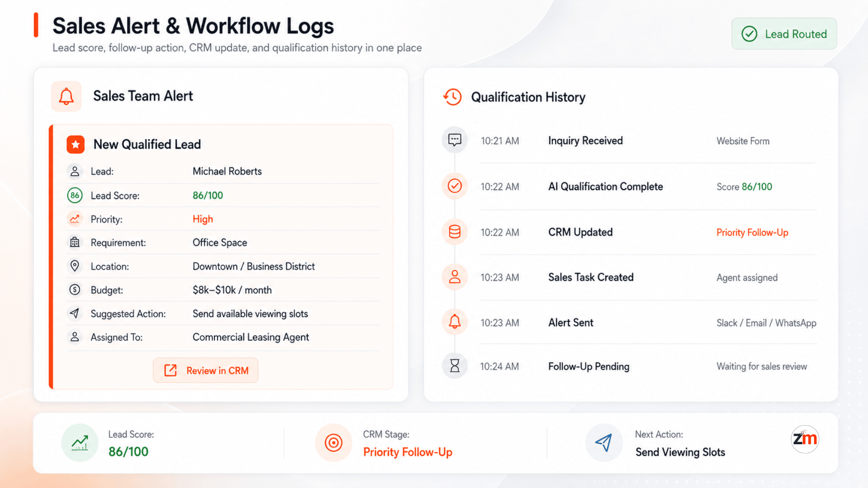Click the New Qualified Lead star icon

click(75, 144)
